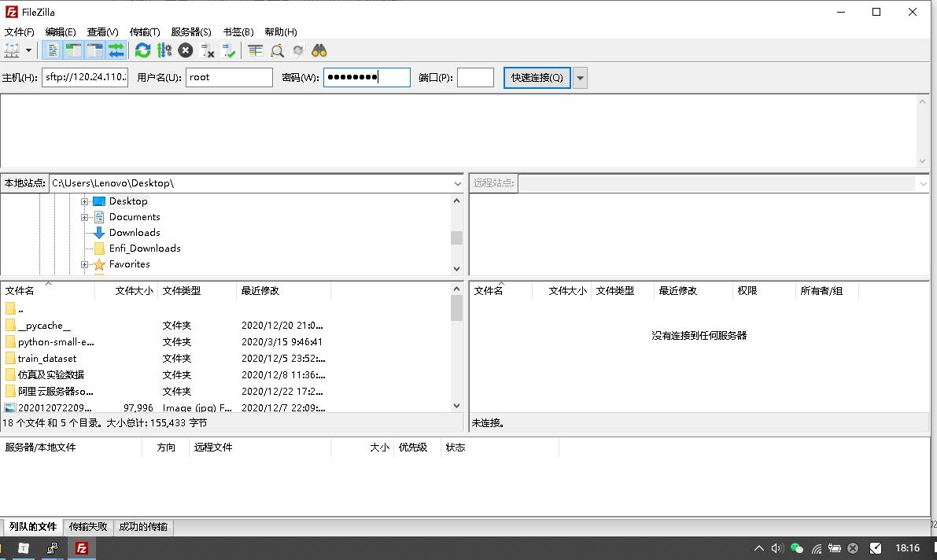This screenshot has width=937, height=560.
Task: Switch to the 传输失败 tab
Action: [x=88, y=526]
